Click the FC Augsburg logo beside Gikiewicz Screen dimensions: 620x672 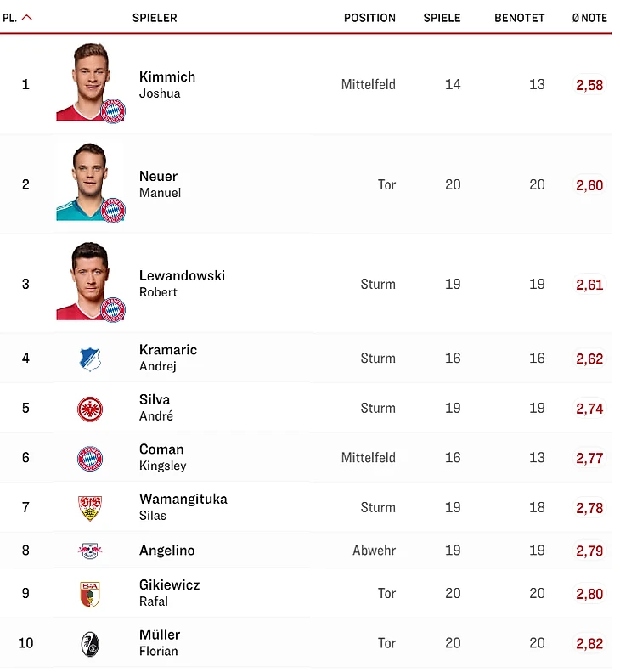[90, 594]
